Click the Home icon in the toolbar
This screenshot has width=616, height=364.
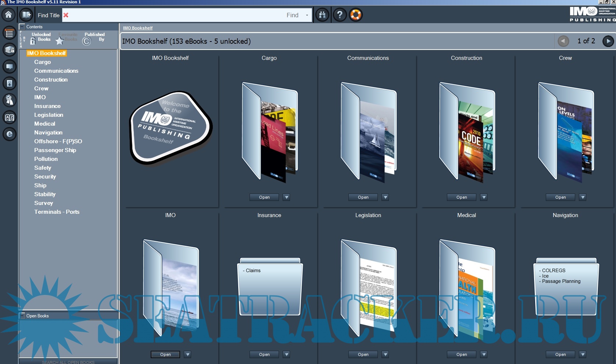[8, 15]
